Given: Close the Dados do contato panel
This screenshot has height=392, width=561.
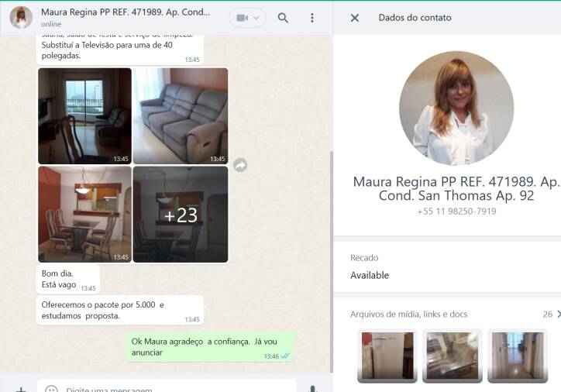Looking at the screenshot, I should [x=354, y=18].
